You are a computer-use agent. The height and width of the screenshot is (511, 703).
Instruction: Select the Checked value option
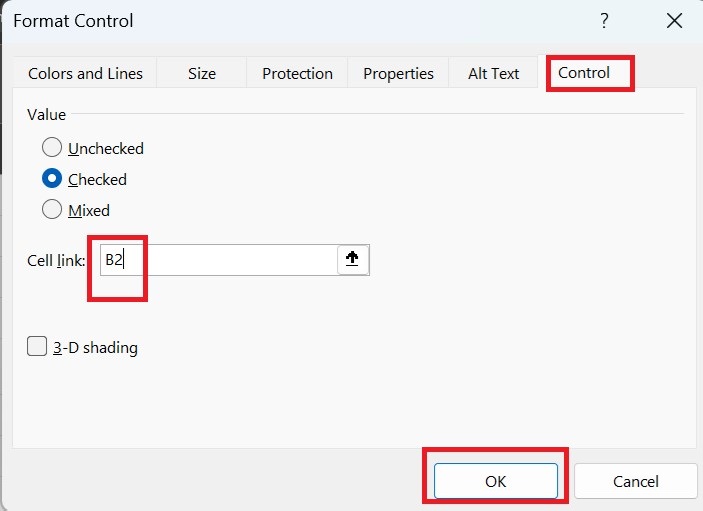pyautogui.click(x=52, y=179)
